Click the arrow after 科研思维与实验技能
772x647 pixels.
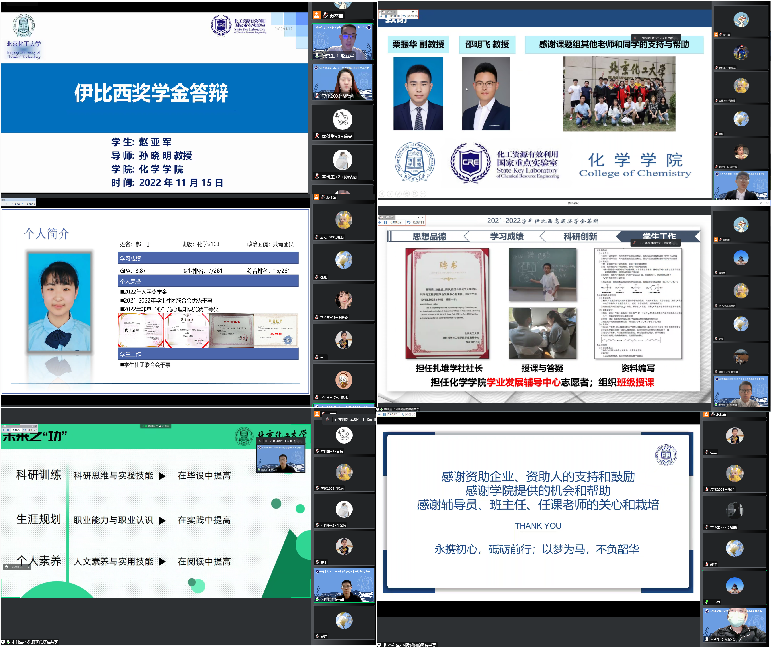pyautogui.click(x=162, y=476)
